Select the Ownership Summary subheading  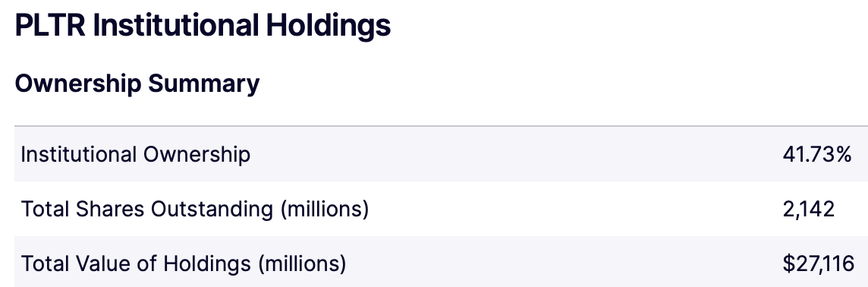(137, 84)
